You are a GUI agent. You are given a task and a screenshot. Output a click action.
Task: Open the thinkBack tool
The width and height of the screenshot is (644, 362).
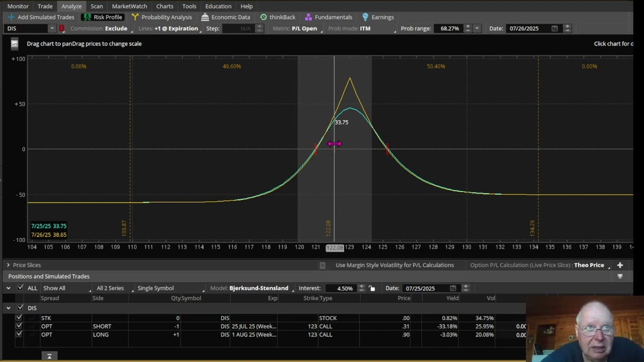pyautogui.click(x=277, y=17)
